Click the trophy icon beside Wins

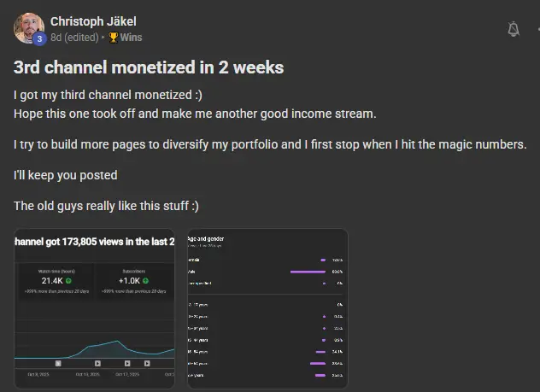pos(114,38)
